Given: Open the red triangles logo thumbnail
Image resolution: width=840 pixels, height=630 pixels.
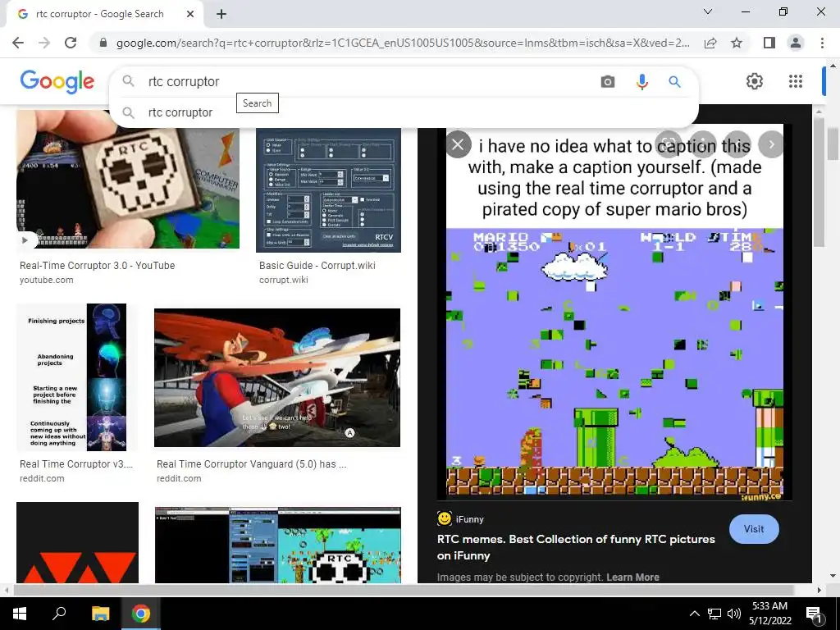Looking at the screenshot, I should pos(77,542).
